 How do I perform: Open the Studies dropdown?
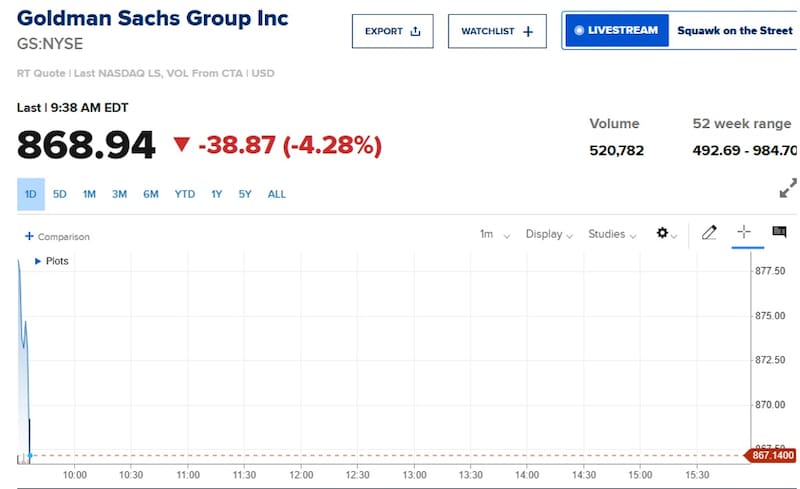(612, 234)
